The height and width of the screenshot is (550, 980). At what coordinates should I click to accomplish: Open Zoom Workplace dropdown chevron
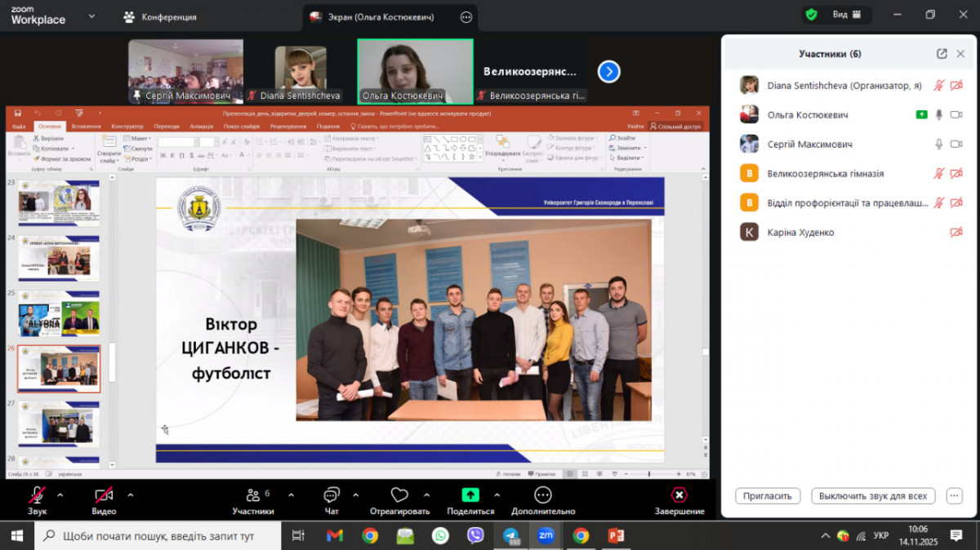pos(91,16)
